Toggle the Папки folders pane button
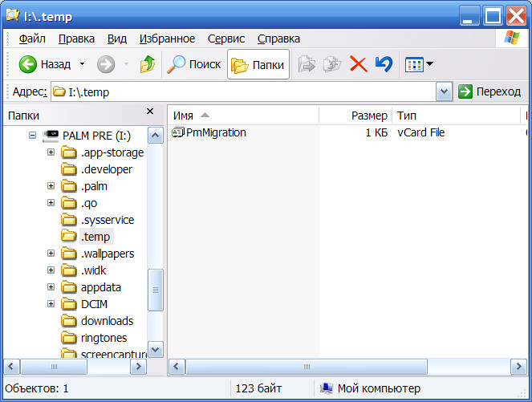Screen dimensions: 532x402 click(258, 64)
